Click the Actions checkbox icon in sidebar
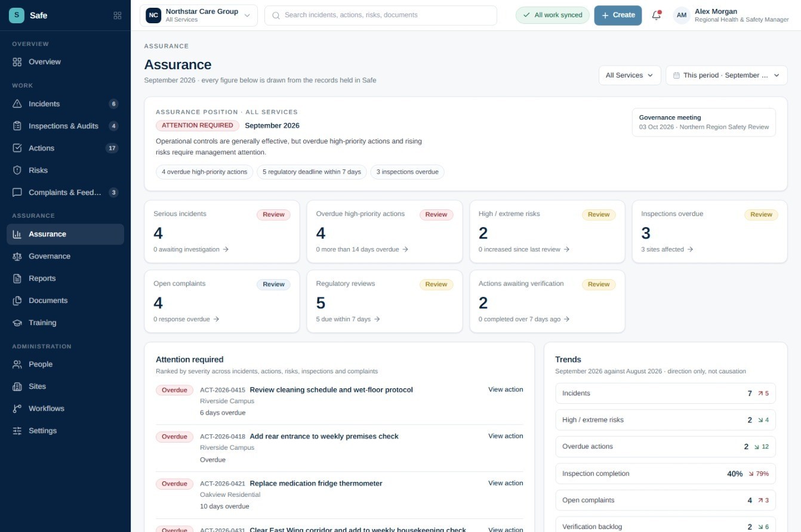This screenshot has width=801, height=532. 17,148
